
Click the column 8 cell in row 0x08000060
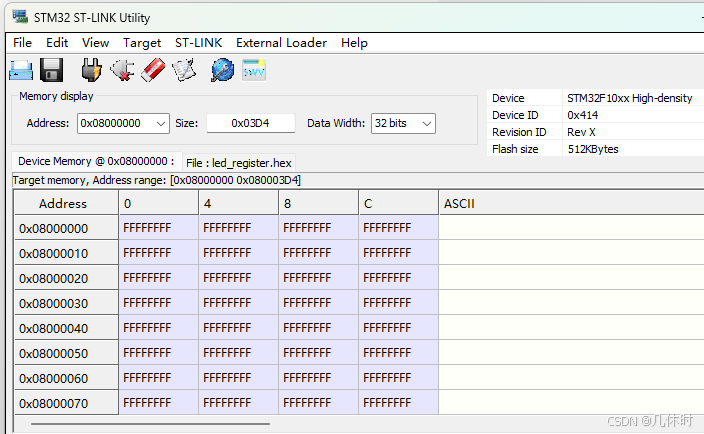318,378
